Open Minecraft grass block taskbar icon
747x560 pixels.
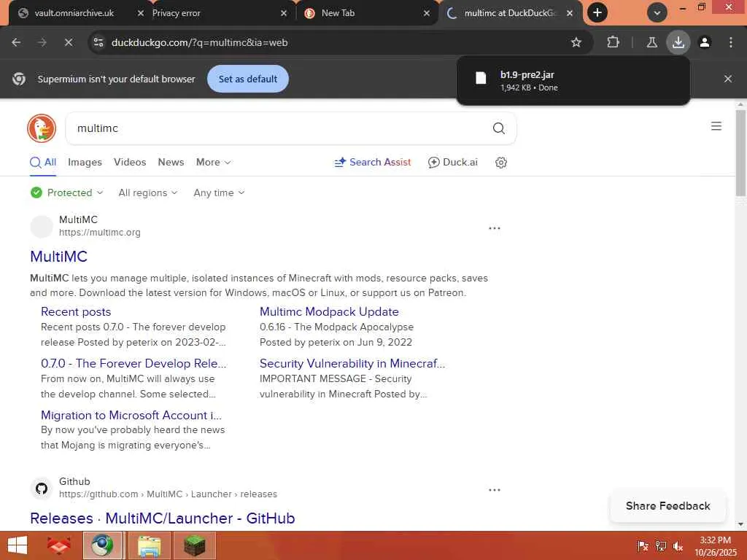[194, 545]
